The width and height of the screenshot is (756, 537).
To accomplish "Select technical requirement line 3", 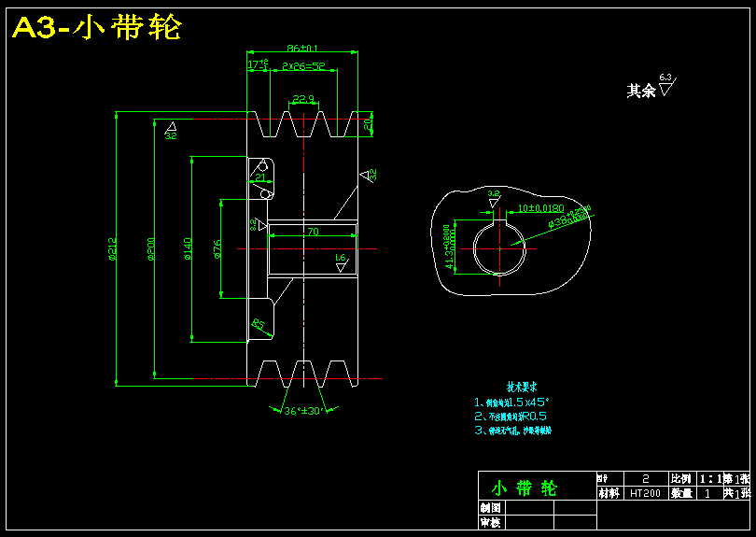I will tap(513, 431).
